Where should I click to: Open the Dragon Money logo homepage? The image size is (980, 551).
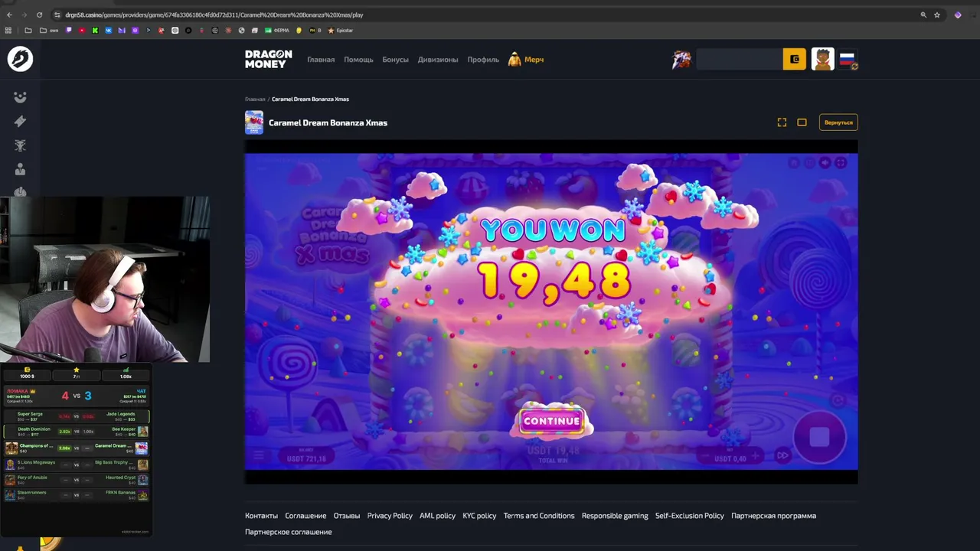(268, 59)
